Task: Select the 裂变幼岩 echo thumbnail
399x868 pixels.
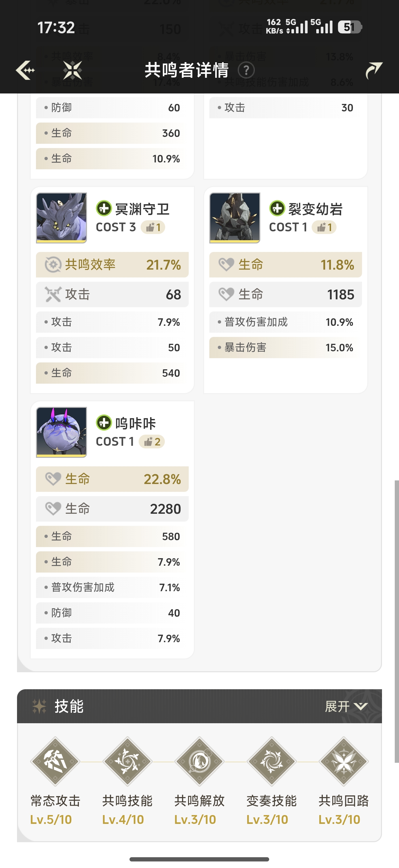Action: point(235,218)
